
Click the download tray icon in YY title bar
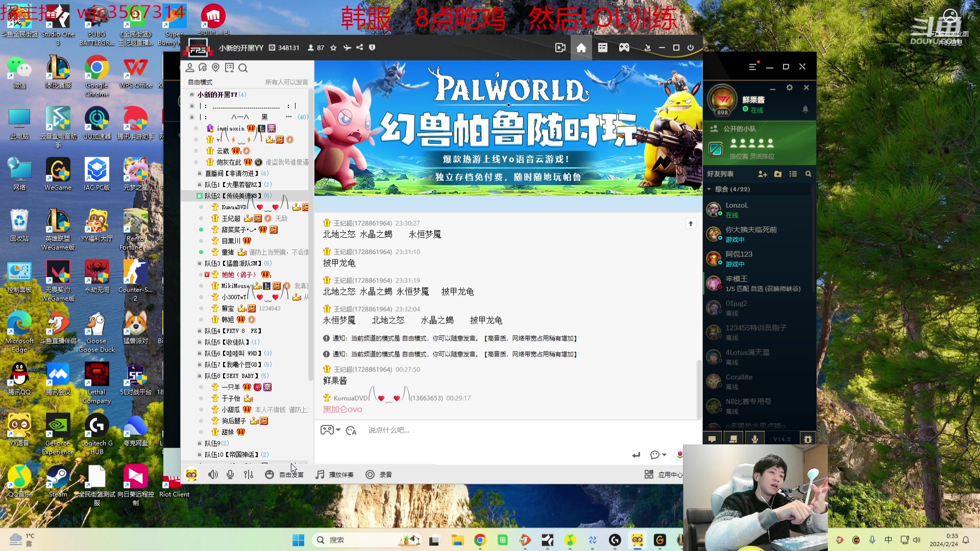(648, 47)
